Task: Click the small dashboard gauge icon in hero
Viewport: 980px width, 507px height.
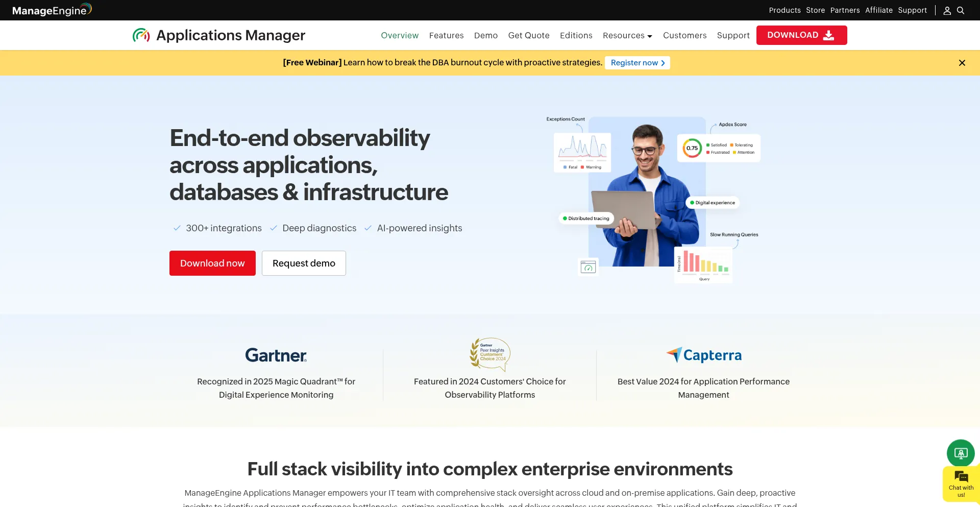Action: click(x=588, y=267)
